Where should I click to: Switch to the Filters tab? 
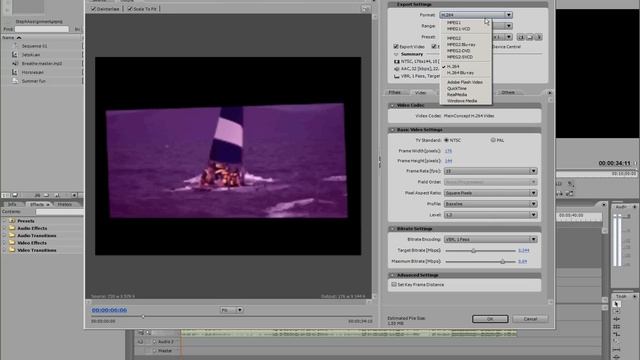[x=394, y=93]
